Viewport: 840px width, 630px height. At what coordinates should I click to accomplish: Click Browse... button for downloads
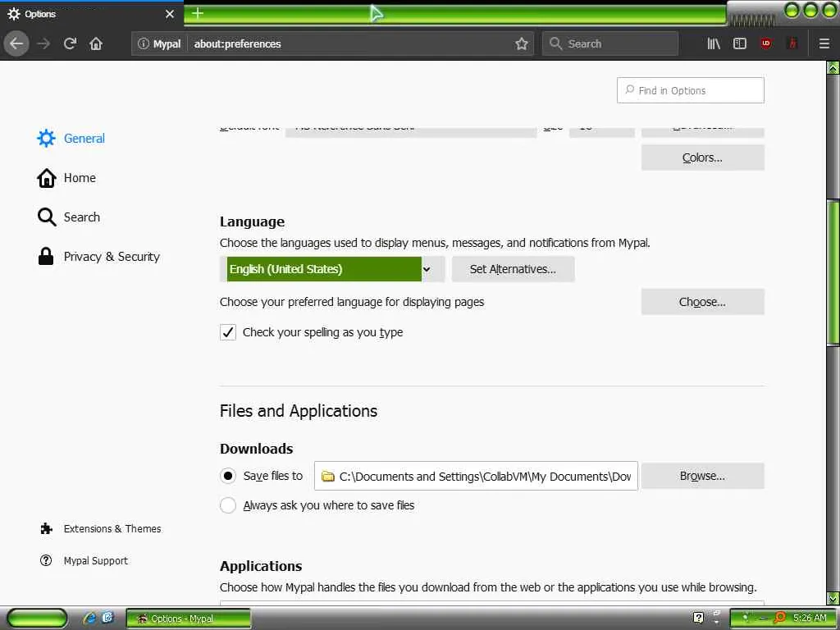pos(702,476)
